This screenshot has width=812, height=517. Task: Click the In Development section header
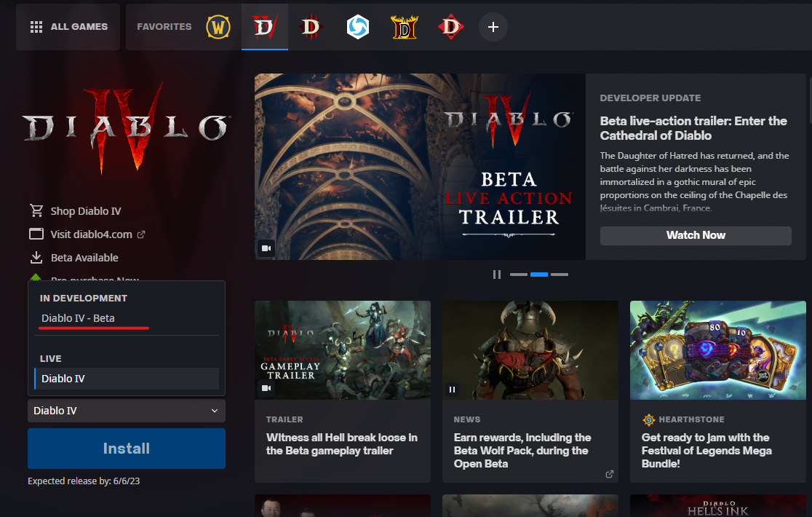84,299
